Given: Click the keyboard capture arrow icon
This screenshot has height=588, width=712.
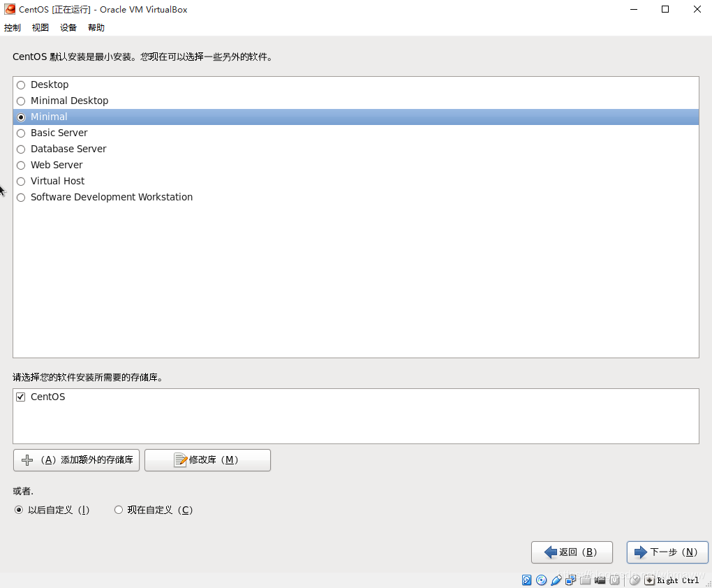Looking at the screenshot, I should [650, 580].
